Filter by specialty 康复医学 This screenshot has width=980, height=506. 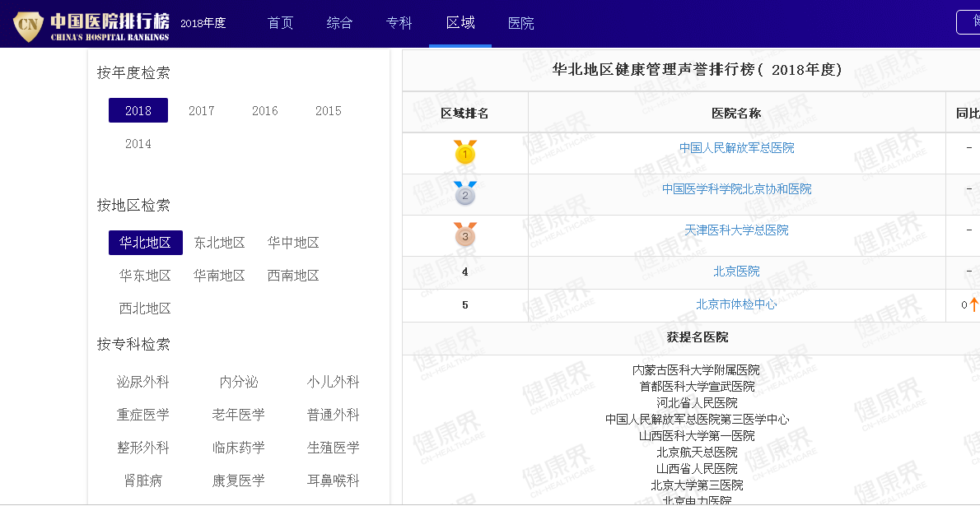click(239, 481)
